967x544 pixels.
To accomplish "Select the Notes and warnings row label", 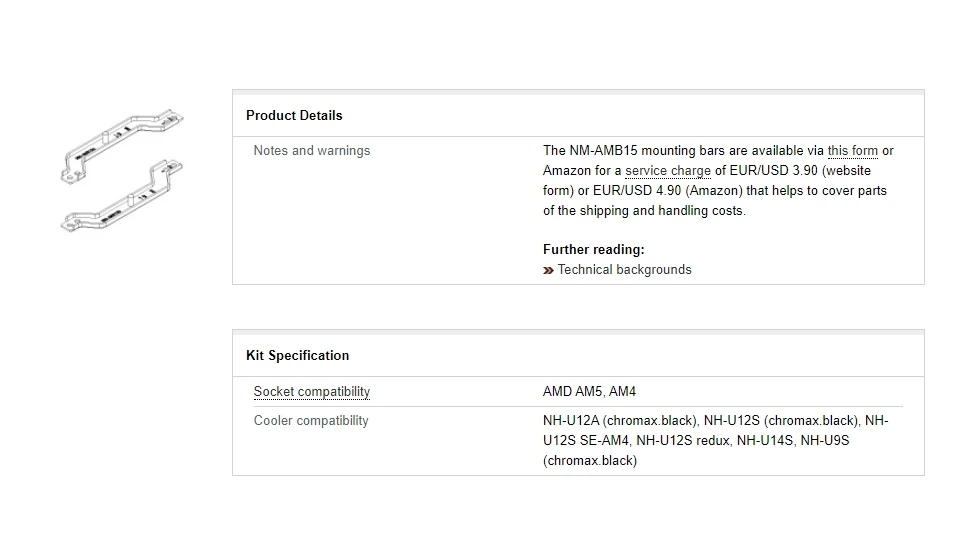I will pos(311,151).
